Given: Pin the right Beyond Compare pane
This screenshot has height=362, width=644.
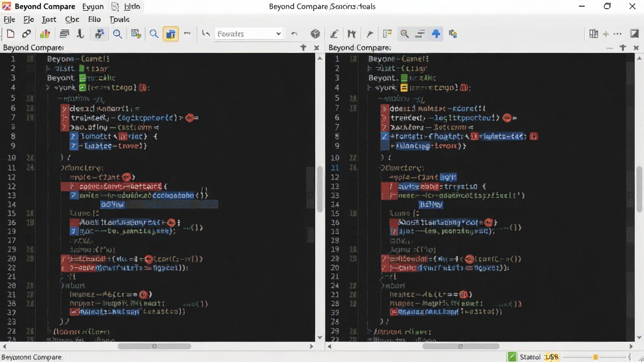Looking at the screenshot, I should click(x=623, y=48).
